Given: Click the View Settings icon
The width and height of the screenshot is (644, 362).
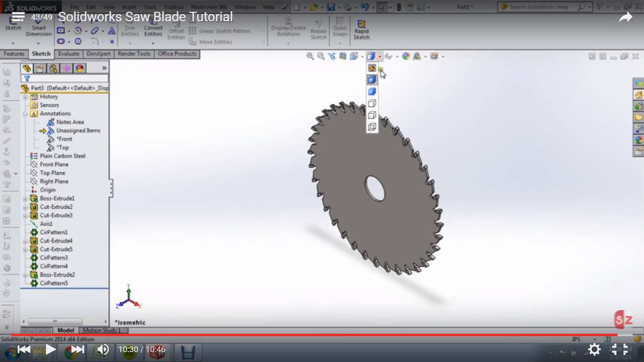Looking at the screenshot, I should coord(434,56).
